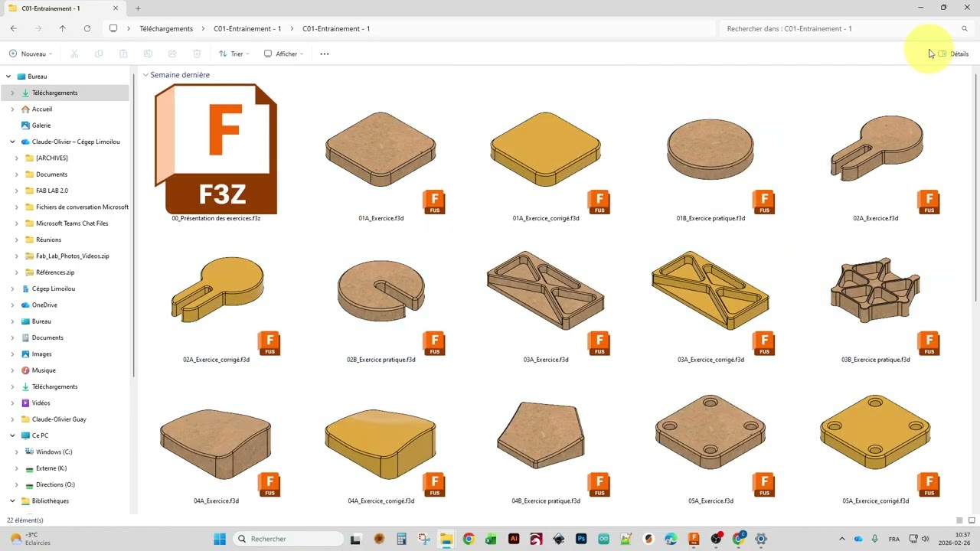Select 00_Présentation des exercices.f3z file
Screen dimensions: 980x551
tap(216, 153)
